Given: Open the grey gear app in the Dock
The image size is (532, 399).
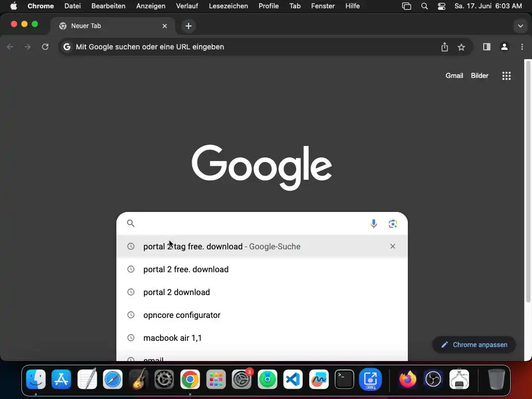Looking at the screenshot, I should 164,379.
